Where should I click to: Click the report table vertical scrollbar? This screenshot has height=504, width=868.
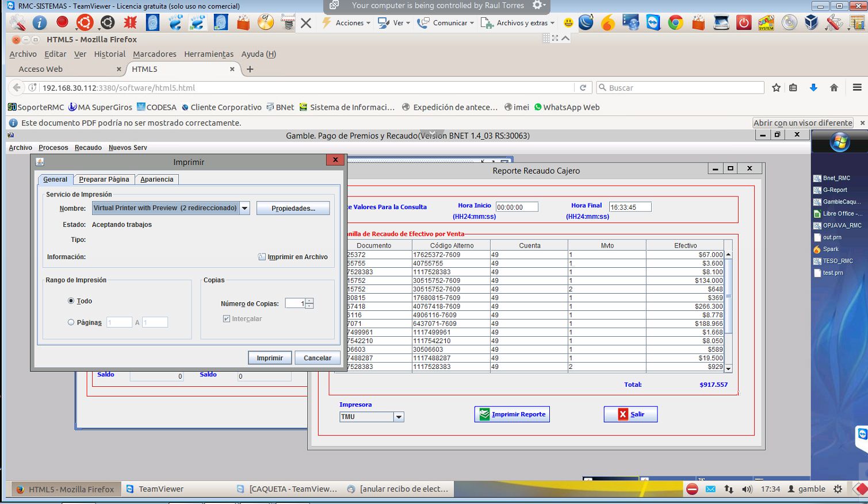pyautogui.click(x=728, y=296)
